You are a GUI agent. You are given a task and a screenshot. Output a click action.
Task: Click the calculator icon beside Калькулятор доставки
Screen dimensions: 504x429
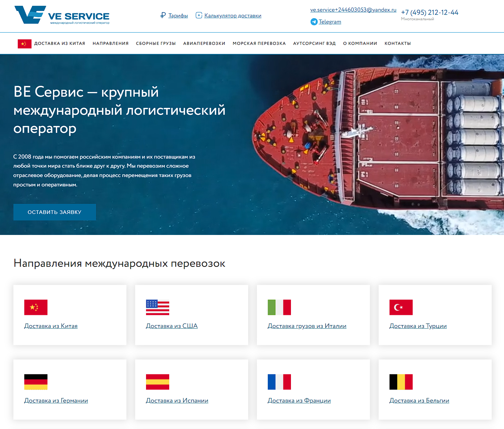(x=199, y=15)
